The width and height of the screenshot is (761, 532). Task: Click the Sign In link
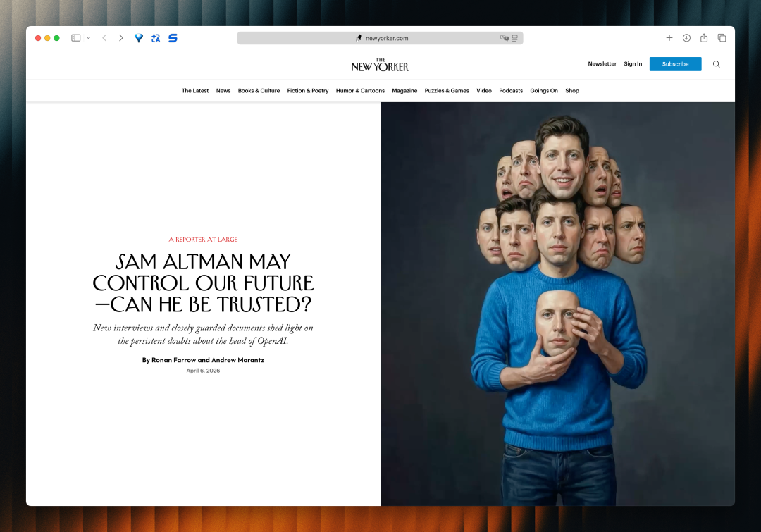[633, 64]
